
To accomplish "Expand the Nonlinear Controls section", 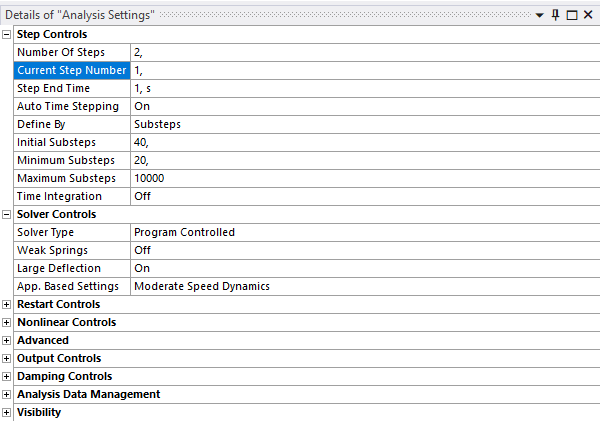I will click(7, 322).
